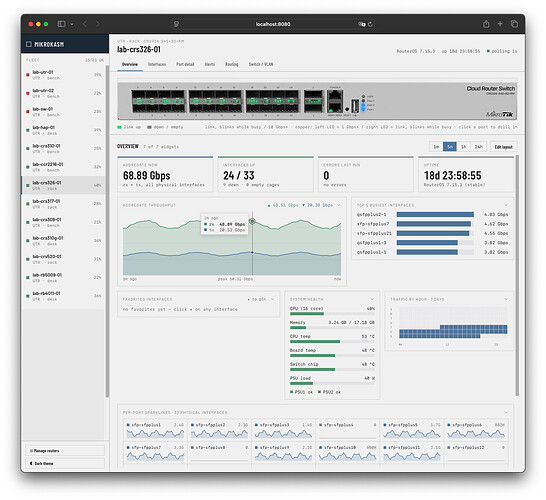Select the 1m time range

tap(436, 147)
